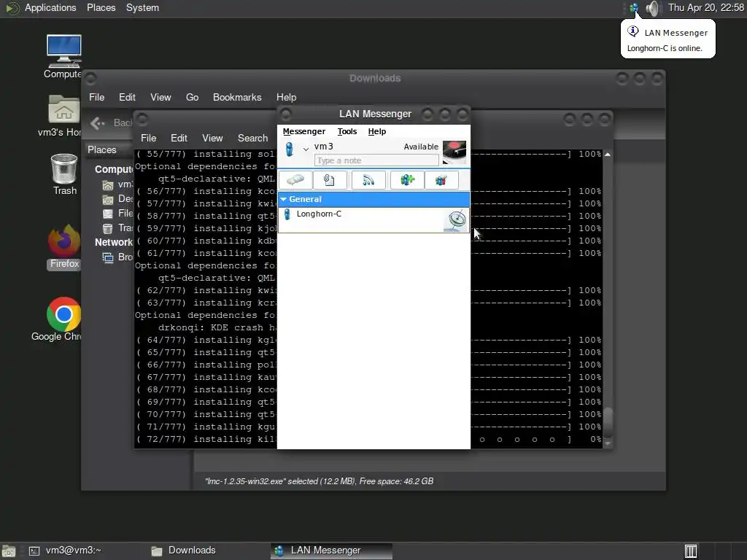Select the Longhorn-C contact

point(373,219)
